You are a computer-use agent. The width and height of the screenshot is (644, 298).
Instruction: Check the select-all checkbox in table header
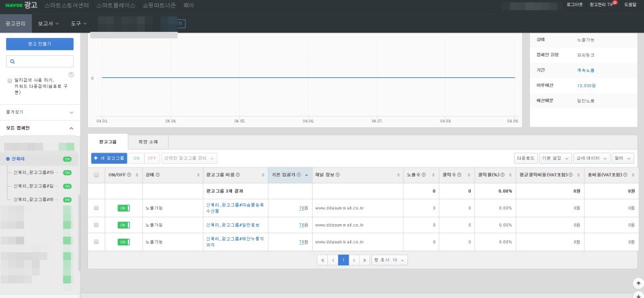click(x=97, y=175)
